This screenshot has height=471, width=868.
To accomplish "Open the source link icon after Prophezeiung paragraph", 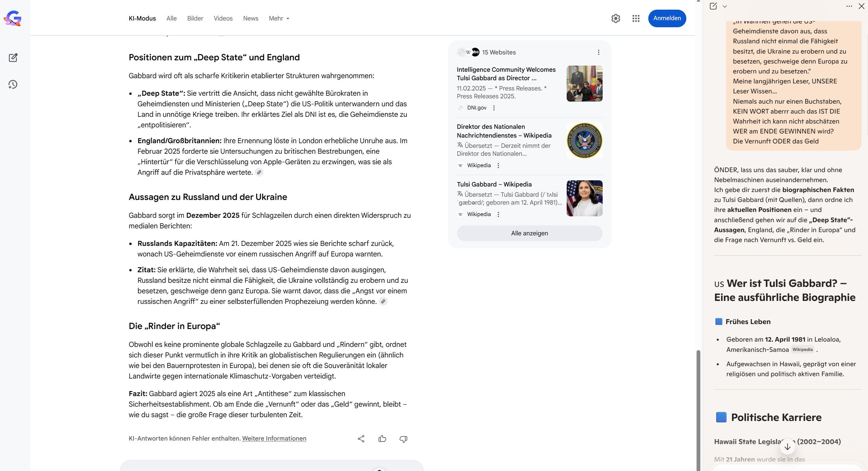I will (x=383, y=302).
